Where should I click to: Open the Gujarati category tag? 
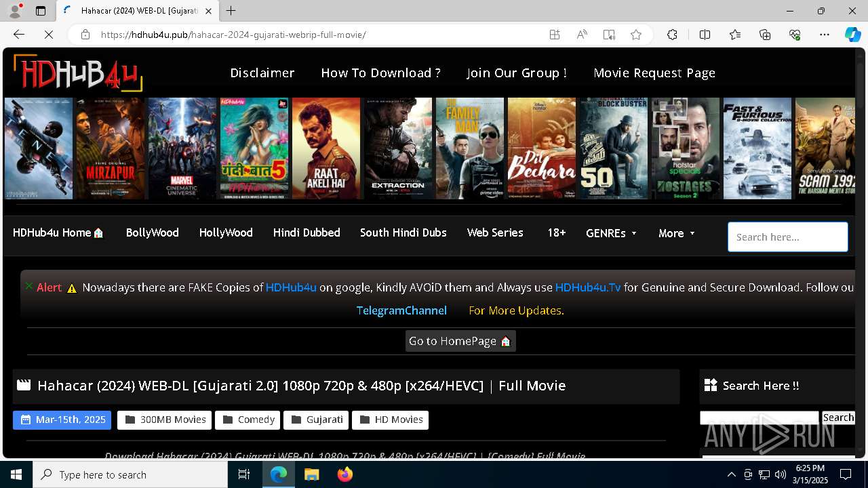(316, 420)
